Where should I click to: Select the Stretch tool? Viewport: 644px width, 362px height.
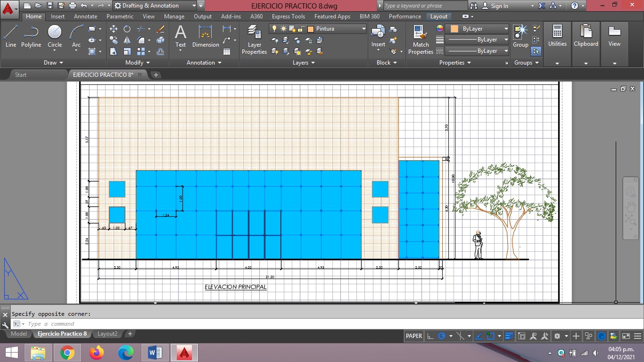(x=114, y=51)
